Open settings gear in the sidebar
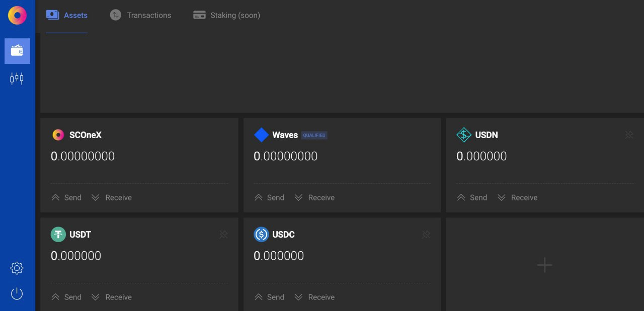 point(17,268)
